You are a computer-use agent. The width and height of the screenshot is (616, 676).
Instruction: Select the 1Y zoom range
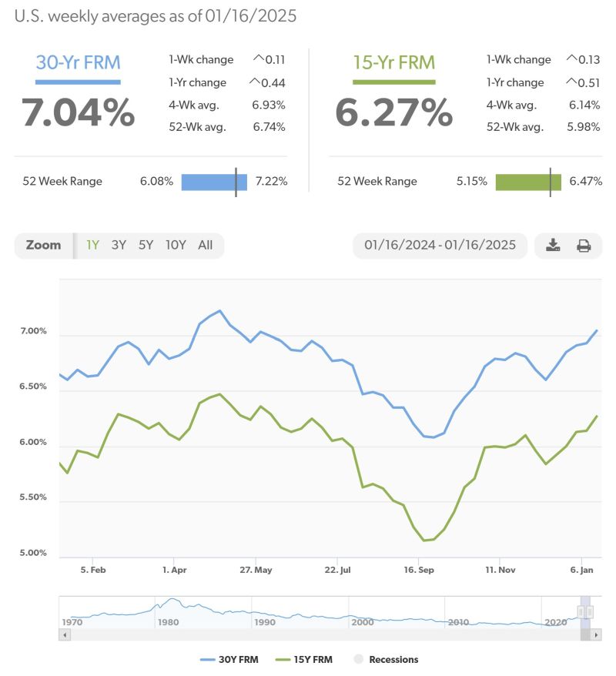point(92,246)
